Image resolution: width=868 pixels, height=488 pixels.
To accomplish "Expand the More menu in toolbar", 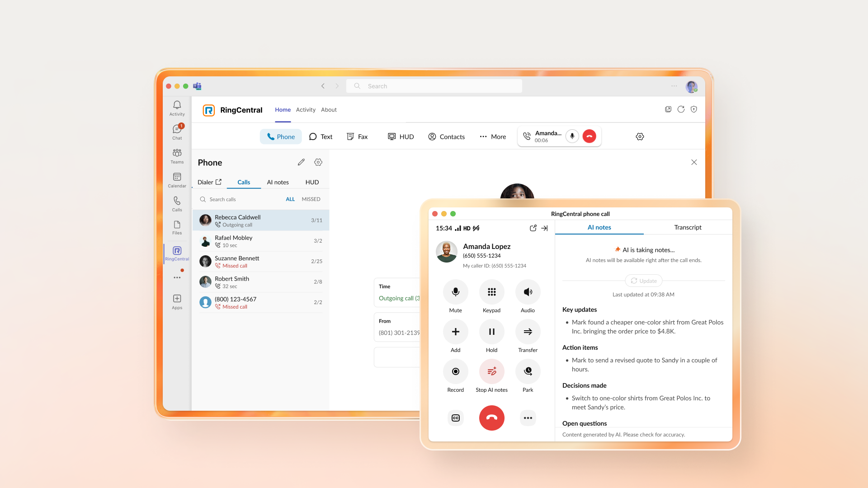I will tap(493, 136).
